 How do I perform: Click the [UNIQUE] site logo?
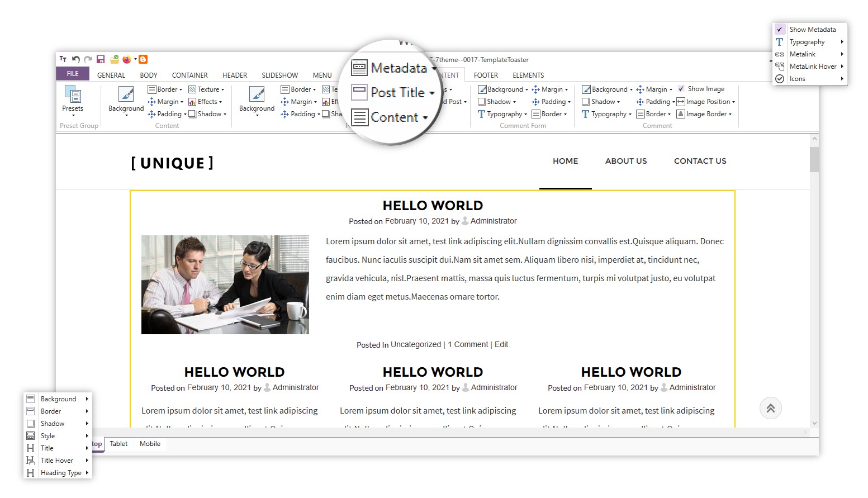(x=172, y=163)
